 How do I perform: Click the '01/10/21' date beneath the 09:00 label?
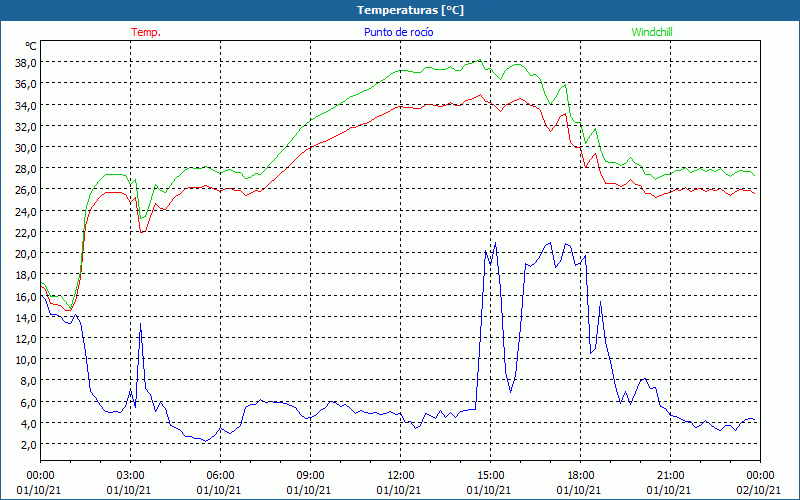tap(309, 490)
